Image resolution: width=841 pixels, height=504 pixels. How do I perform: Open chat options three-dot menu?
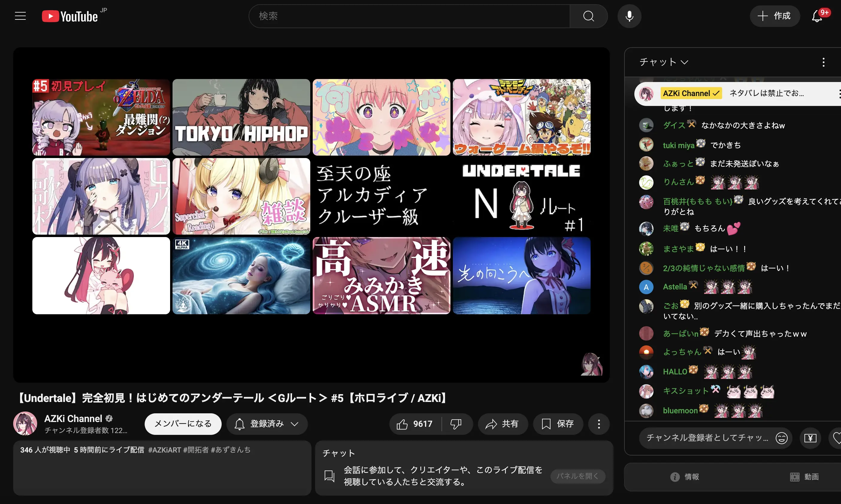click(823, 62)
